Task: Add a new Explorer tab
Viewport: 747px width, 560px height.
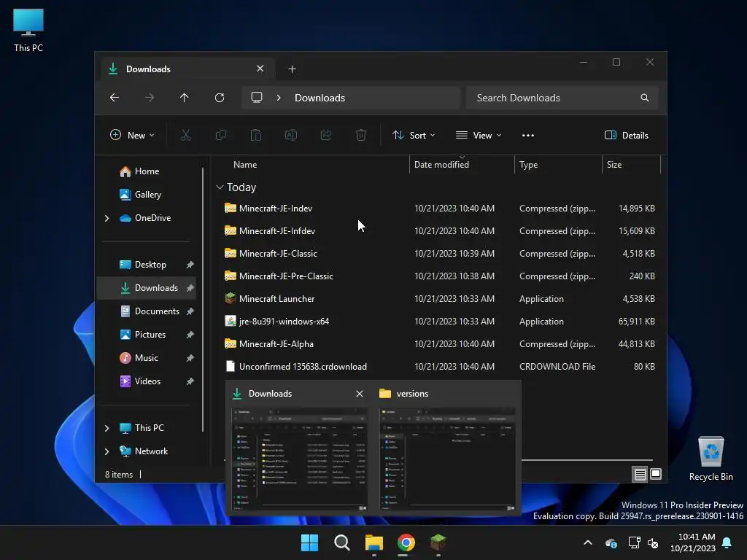Action: click(292, 69)
